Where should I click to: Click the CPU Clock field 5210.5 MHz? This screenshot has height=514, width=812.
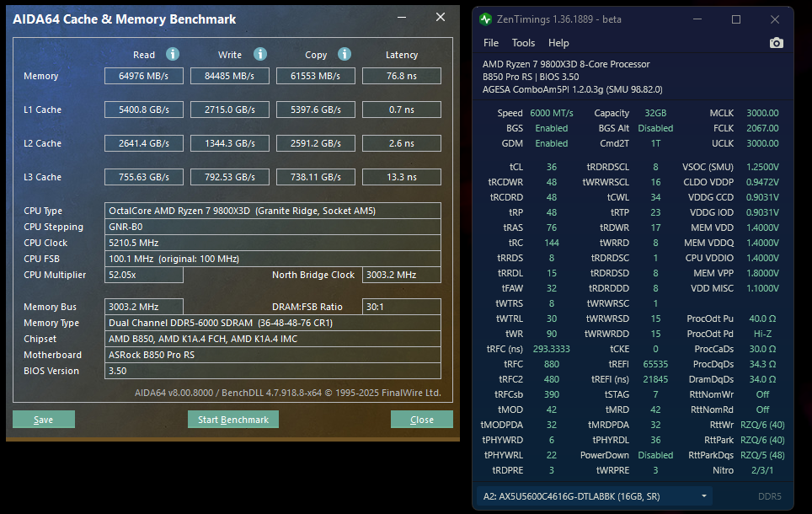(x=273, y=243)
